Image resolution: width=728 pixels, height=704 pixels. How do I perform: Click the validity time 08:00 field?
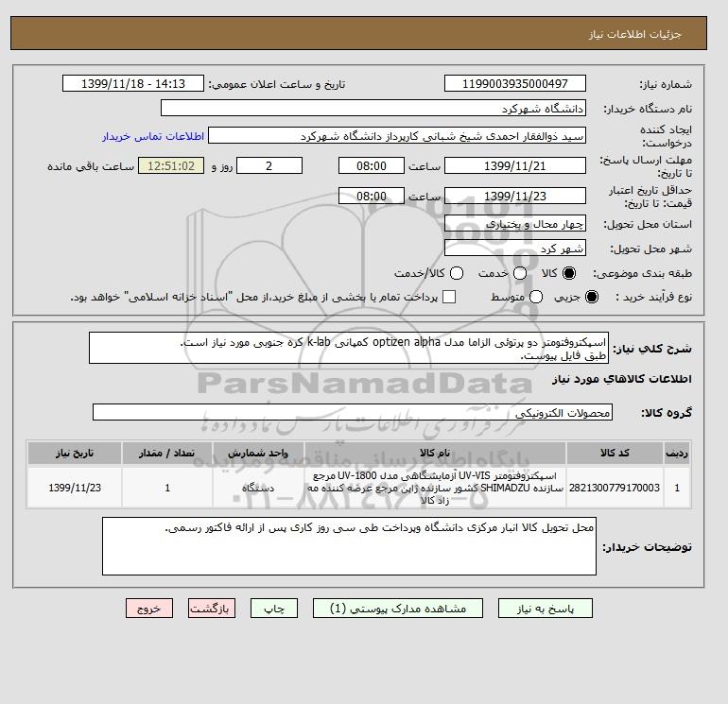[x=372, y=196]
